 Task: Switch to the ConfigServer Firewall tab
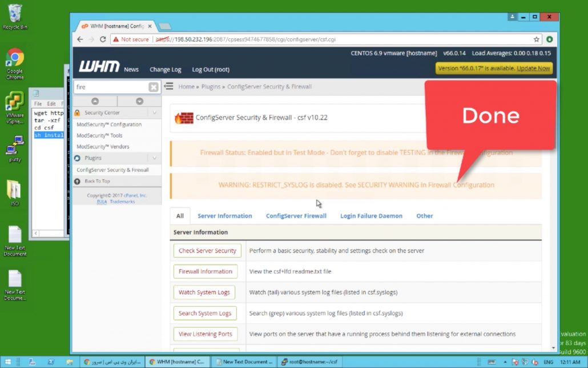coord(296,216)
